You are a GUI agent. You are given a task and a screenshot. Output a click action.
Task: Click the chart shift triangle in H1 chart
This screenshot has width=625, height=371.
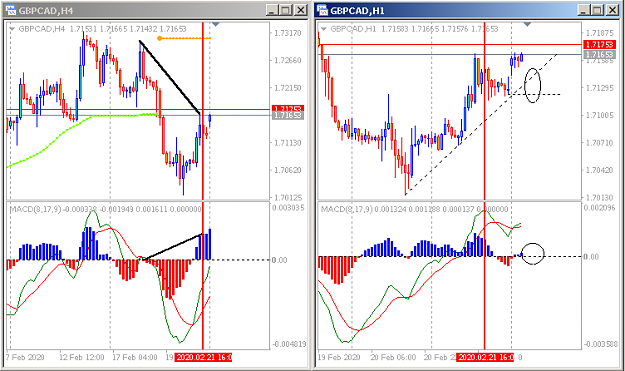[x=527, y=25]
